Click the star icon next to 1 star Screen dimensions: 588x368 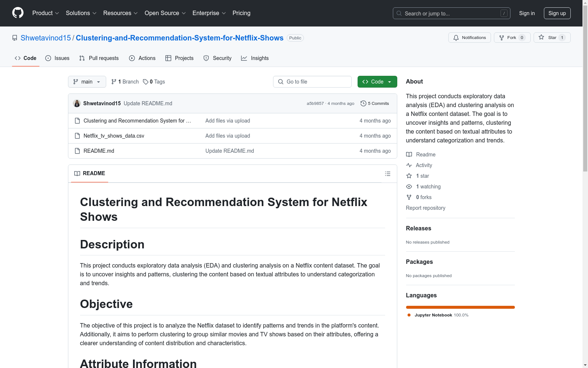point(409,176)
